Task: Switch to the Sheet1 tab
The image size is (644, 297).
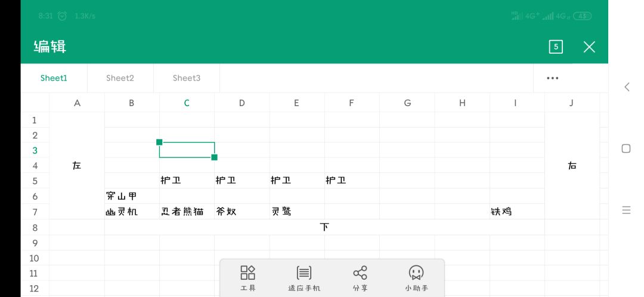Action: coord(54,78)
